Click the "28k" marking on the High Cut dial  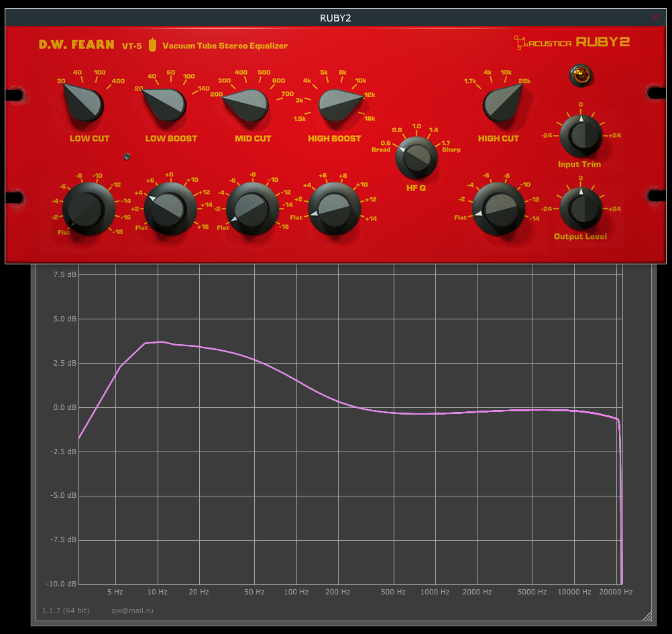pyautogui.click(x=524, y=81)
